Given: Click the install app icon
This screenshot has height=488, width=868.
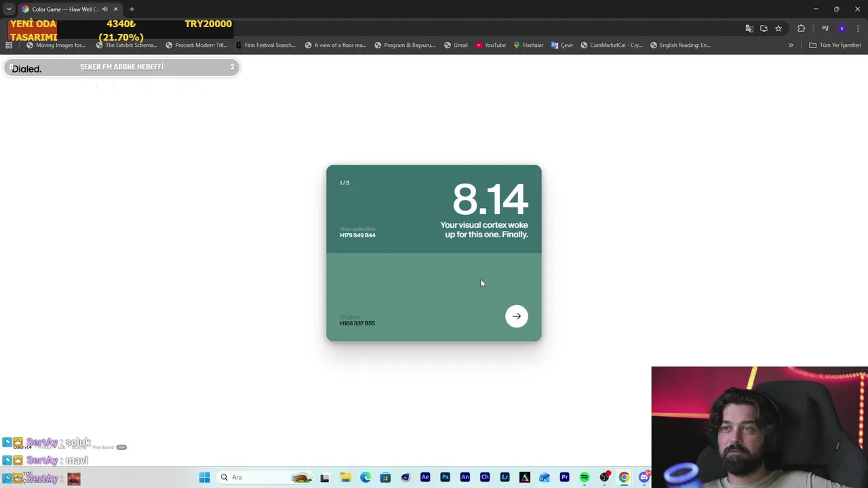Looking at the screenshot, I should tap(764, 28).
